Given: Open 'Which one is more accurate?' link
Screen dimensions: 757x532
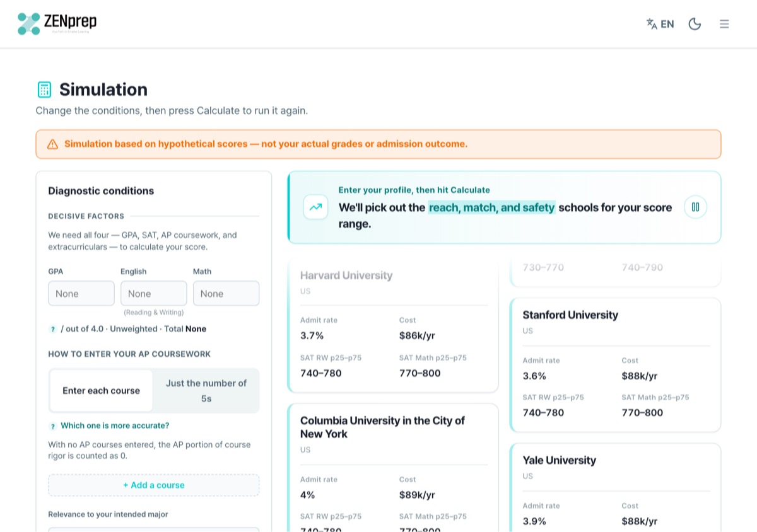Looking at the screenshot, I should 115,425.
